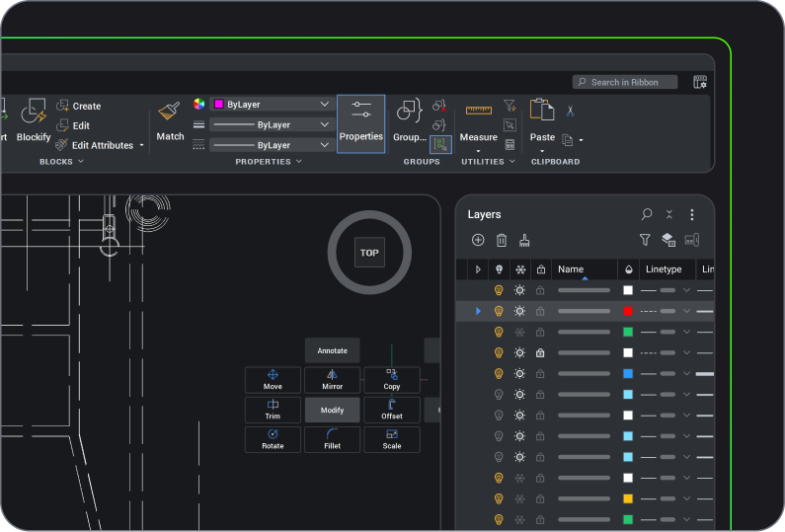Image resolution: width=785 pixels, height=532 pixels.
Task: Click the calculator icon in Utilities
Action: coord(510,145)
